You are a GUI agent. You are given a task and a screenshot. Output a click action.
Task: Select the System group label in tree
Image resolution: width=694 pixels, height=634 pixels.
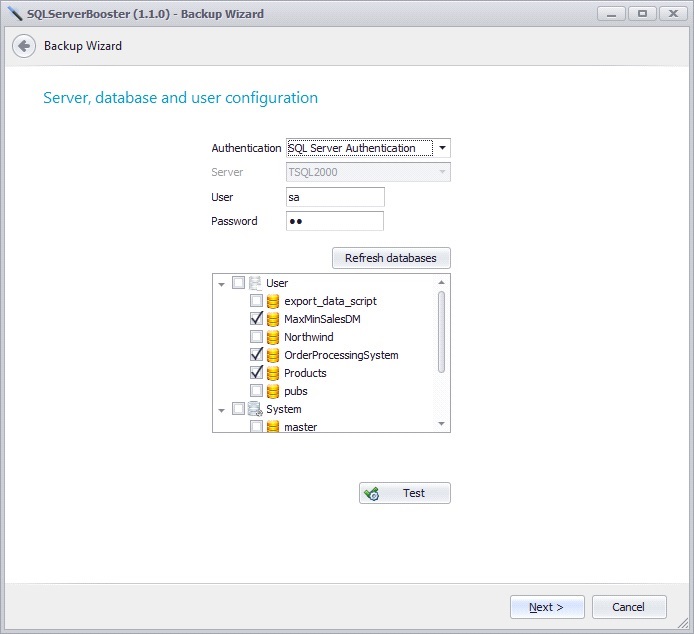284,409
